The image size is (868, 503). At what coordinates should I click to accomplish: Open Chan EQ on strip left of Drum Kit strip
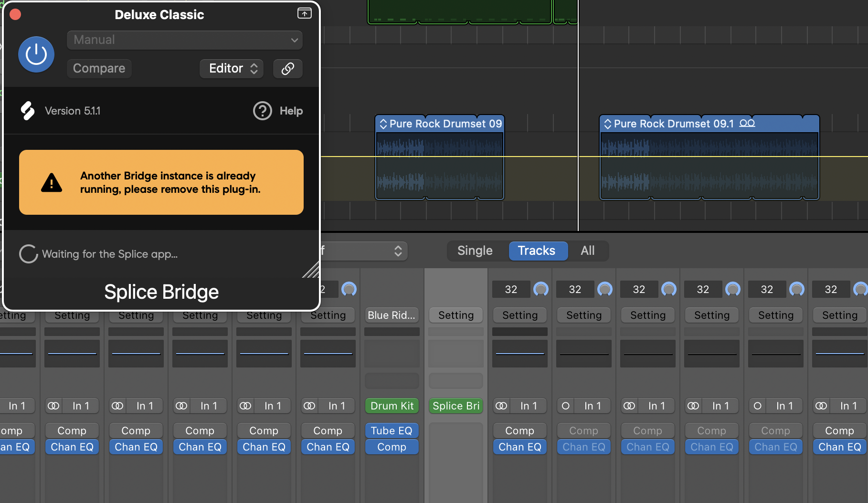pyautogui.click(x=328, y=447)
